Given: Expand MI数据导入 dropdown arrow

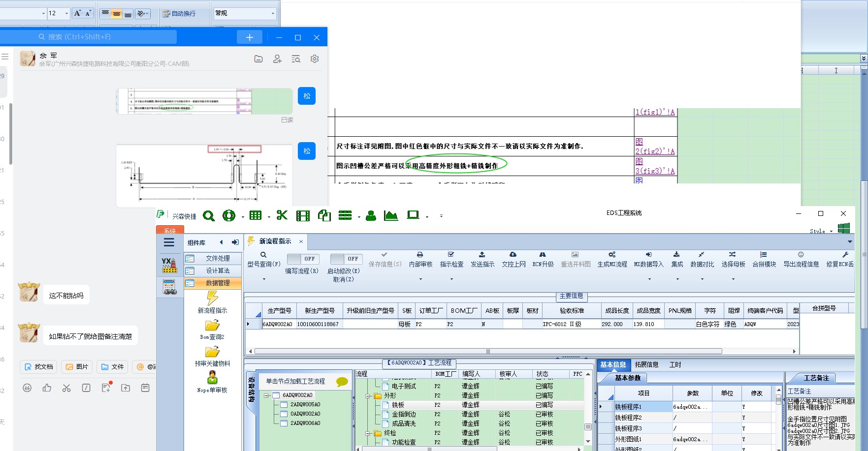Looking at the screenshot, I should click(649, 279).
